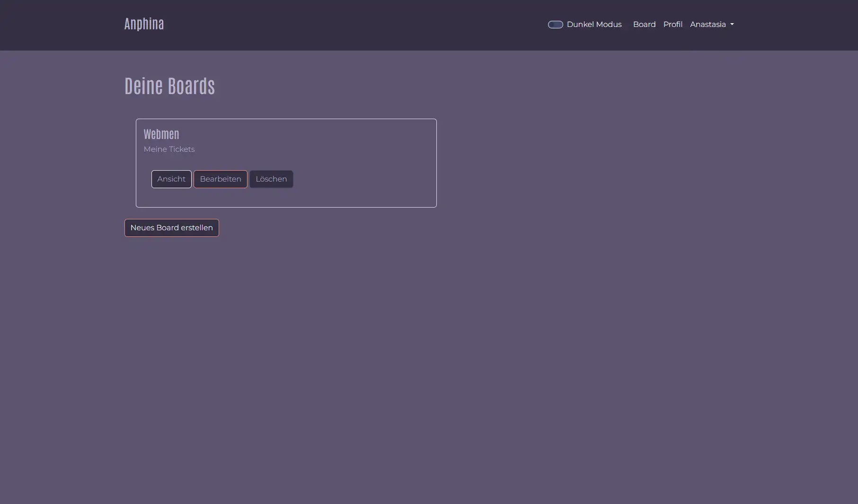This screenshot has width=858, height=504.
Task: Select the Webmen board title
Action: [x=161, y=135]
